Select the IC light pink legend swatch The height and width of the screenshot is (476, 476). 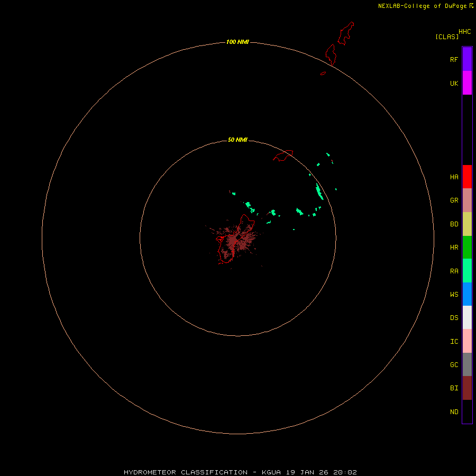[467, 341]
